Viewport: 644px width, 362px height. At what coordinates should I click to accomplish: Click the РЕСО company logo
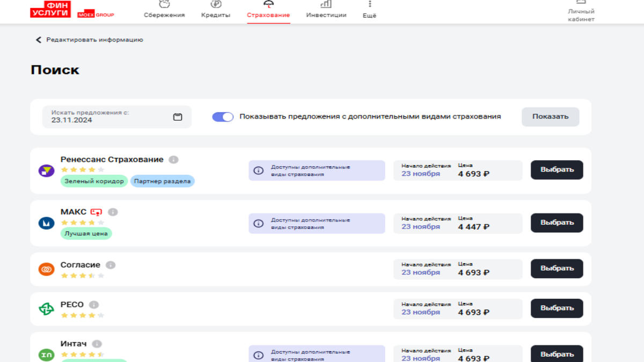(x=47, y=309)
